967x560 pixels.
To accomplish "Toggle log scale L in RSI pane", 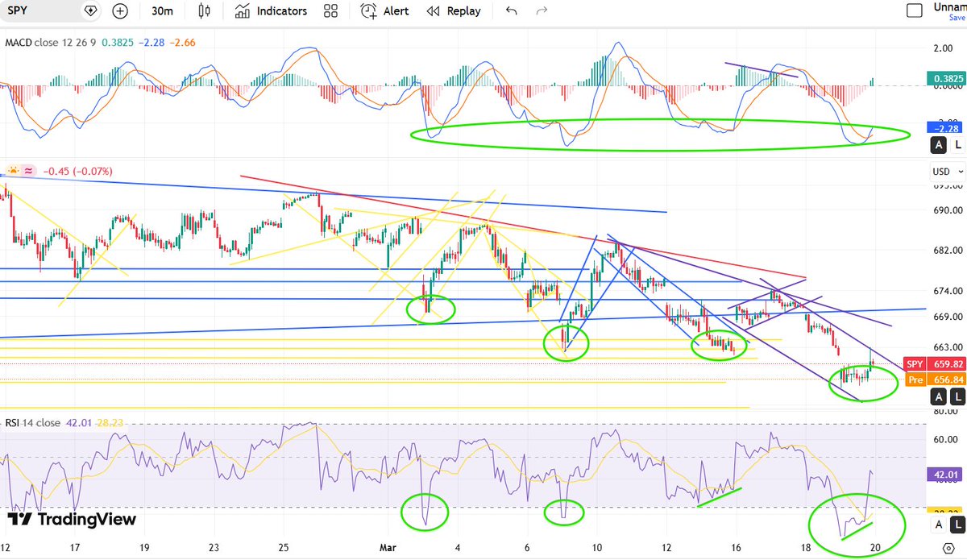I will click(957, 525).
